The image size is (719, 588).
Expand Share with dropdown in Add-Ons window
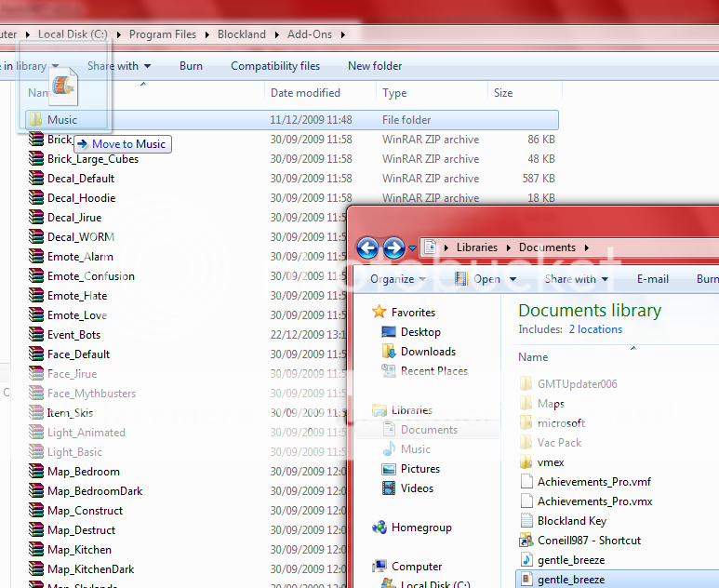click(119, 66)
